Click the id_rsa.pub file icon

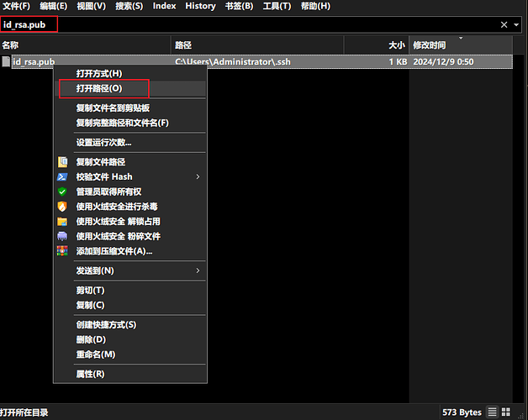click(6, 61)
